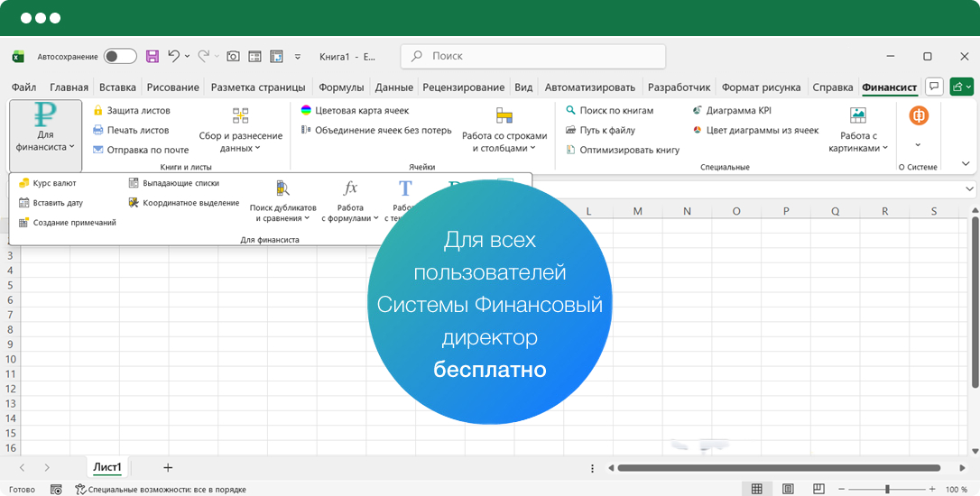
Task: Click the previous sheet navigation arrow
Action: click(23, 467)
